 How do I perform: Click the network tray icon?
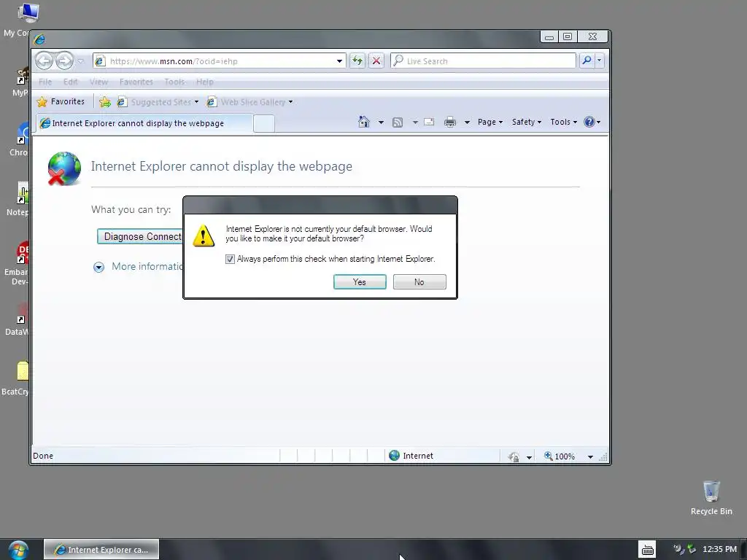click(692, 550)
